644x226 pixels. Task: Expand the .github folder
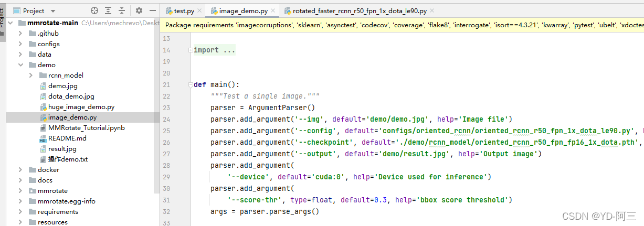pyautogui.click(x=20, y=34)
